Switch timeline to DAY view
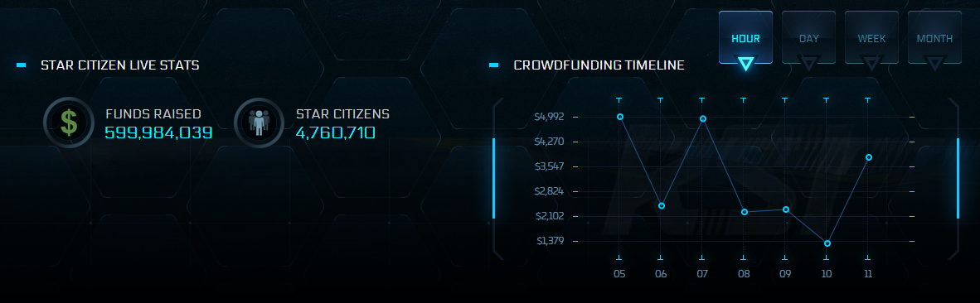This screenshot has width=980, height=303. coord(808,38)
